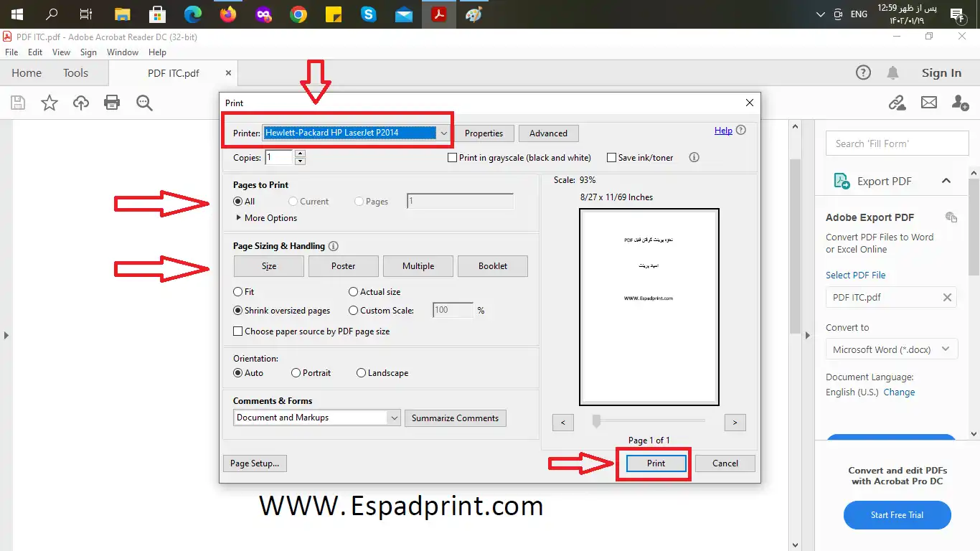Image resolution: width=980 pixels, height=551 pixels.
Task: Open Google Chrome from taskbar
Action: tap(298, 14)
